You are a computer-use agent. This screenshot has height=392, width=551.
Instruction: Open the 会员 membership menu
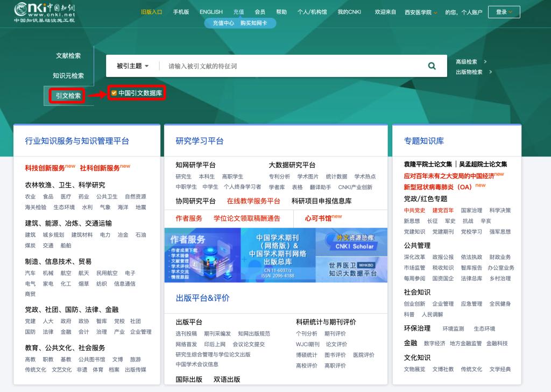pos(260,12)
